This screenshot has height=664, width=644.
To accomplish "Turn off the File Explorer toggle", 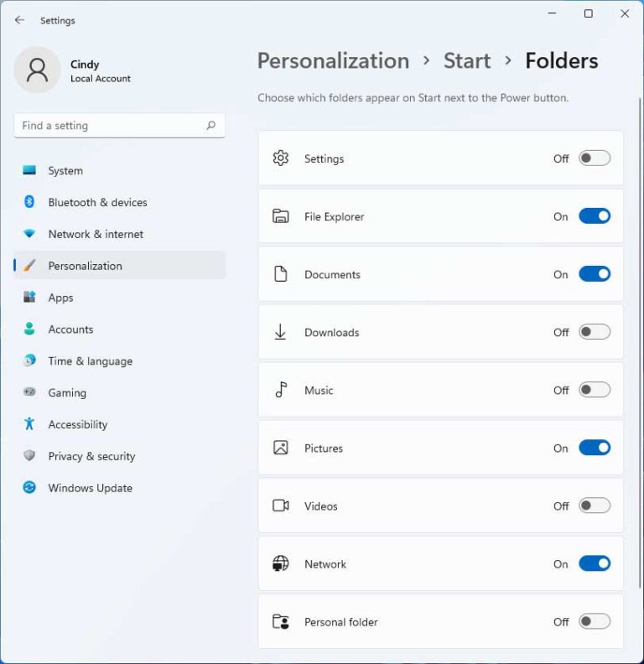I will 595,216.
